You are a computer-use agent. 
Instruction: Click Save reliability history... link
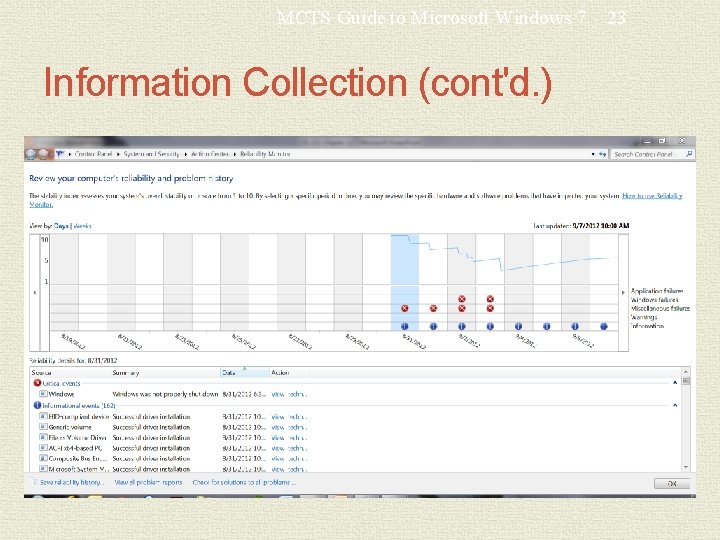72,482
